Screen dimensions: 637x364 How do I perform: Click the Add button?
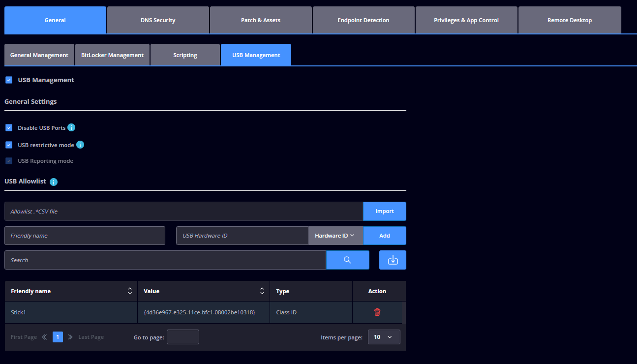[385, 236]
